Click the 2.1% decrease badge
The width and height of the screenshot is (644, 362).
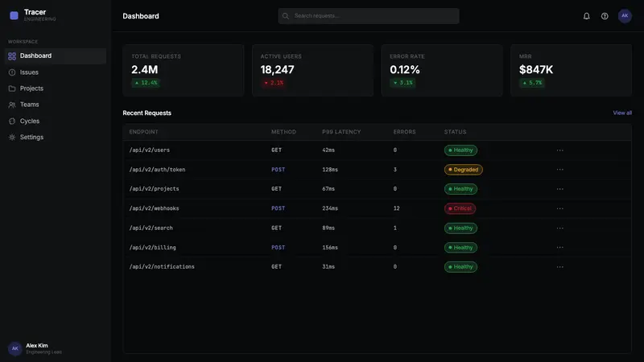tap(274, 83)
